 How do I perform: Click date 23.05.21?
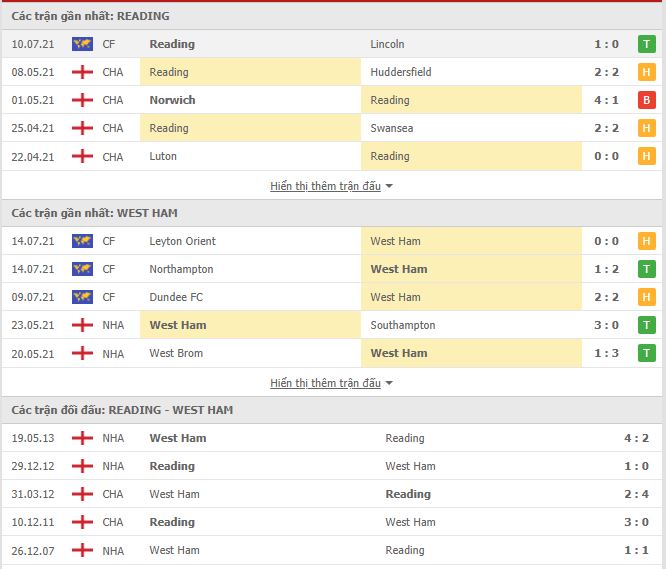[x=33, y=325]
